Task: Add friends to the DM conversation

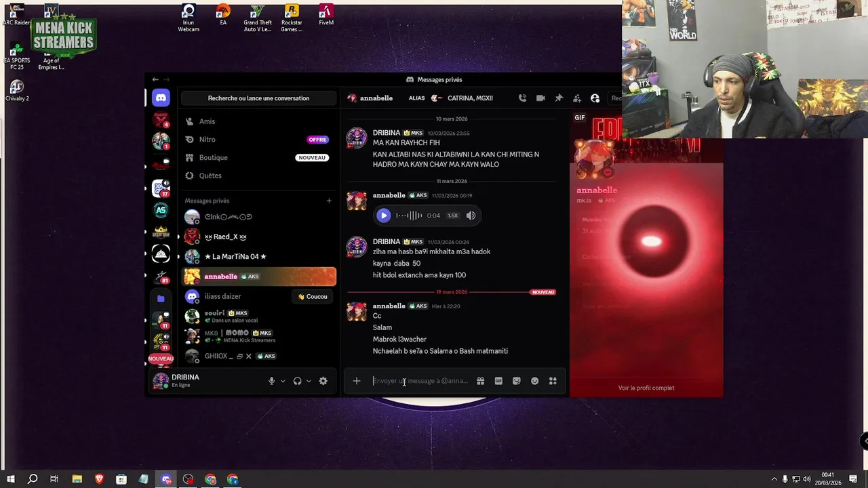Action: pos(577,98)
